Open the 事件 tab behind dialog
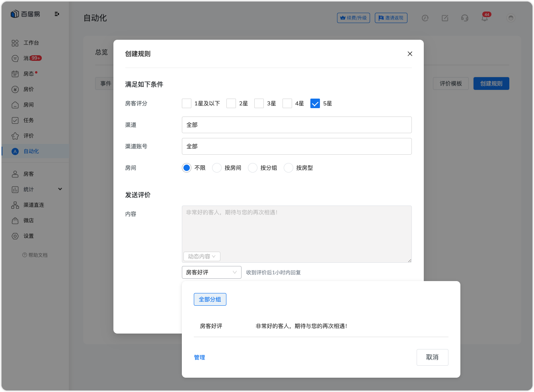The width and height of the screenshot is (534, 392). click(x=105, y=83)
